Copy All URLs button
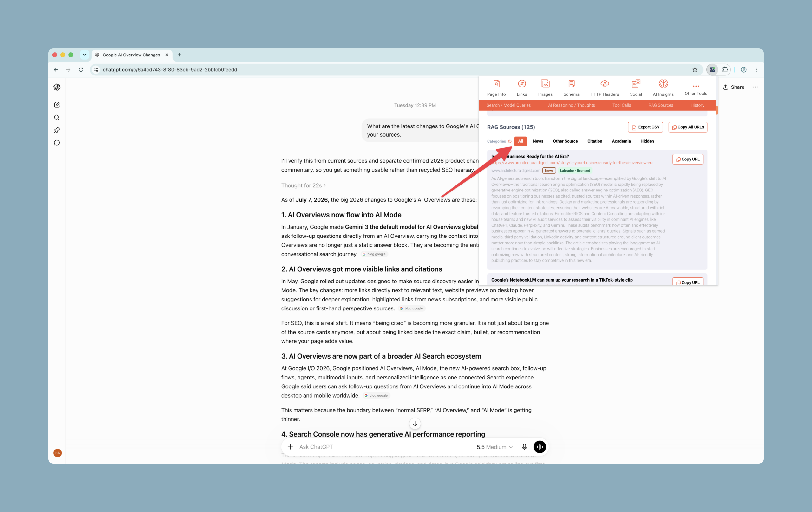Screen dimensions: 812x512 [688, 127]
